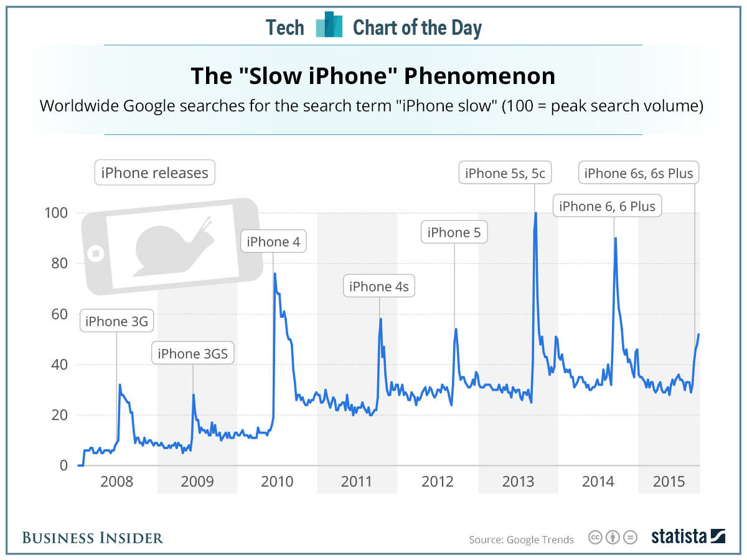Click the 2013 year axis label
Viewport: 747px width, 560px height.
click(518, 482)
